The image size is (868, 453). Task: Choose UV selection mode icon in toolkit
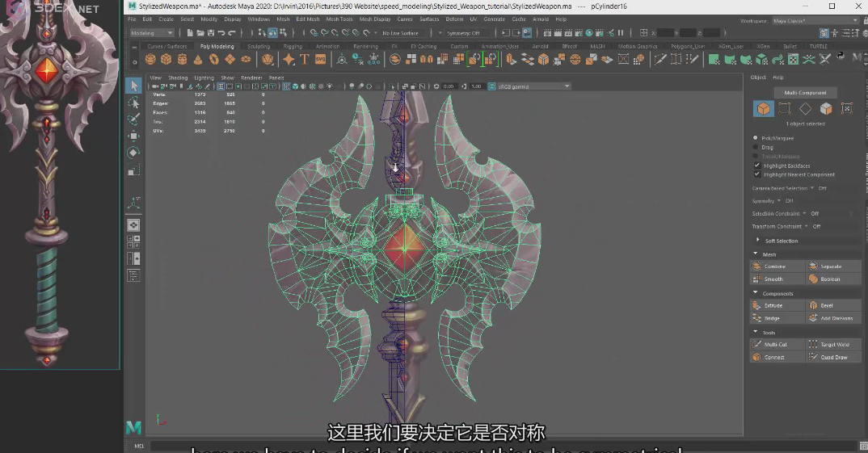(847, 108)
